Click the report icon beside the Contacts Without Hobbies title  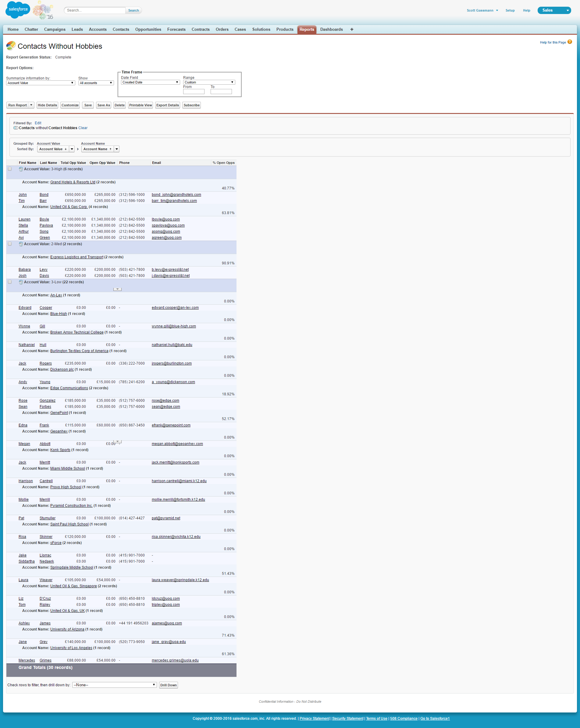point(11,46)
